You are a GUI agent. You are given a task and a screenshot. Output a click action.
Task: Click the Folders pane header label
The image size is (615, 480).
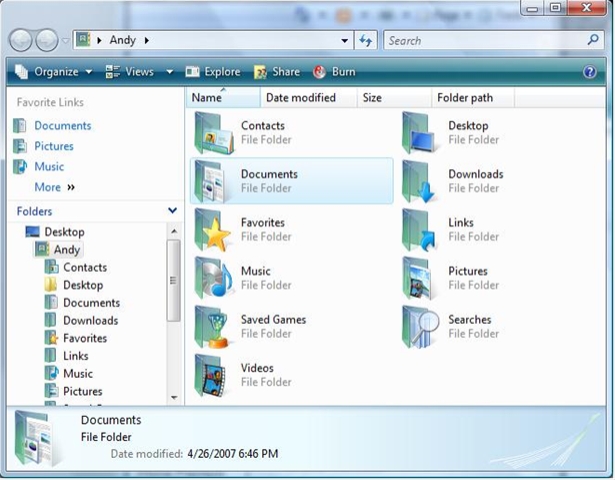click(x=34, y=211)
